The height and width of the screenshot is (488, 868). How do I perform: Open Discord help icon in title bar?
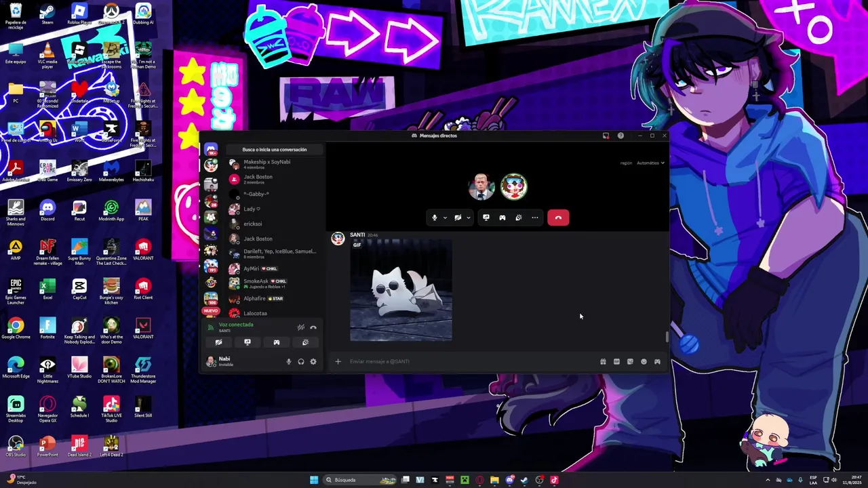[620, 136]
